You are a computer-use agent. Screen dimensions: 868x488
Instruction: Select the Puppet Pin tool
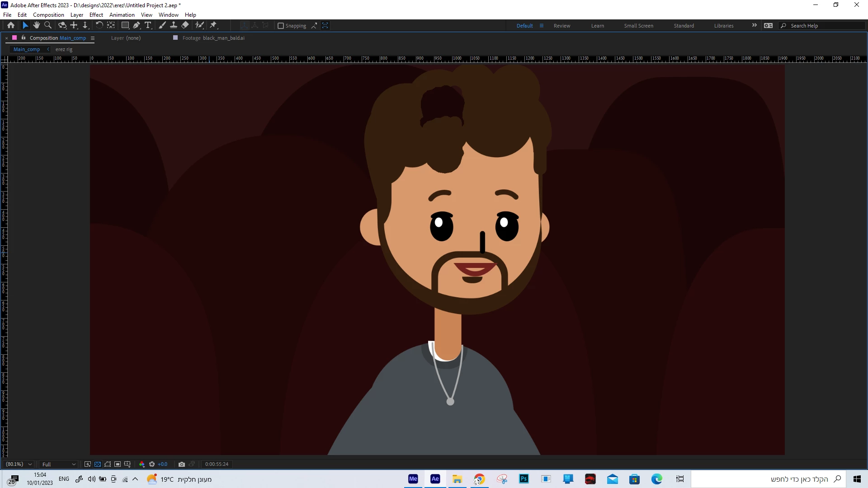coord(213,25)
